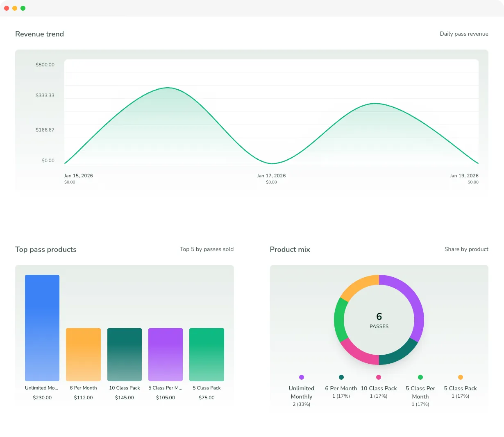504x437 pixels.
Task: Toggle the orange 5 Class Pack legend marker
Action: tap(460, 377)
